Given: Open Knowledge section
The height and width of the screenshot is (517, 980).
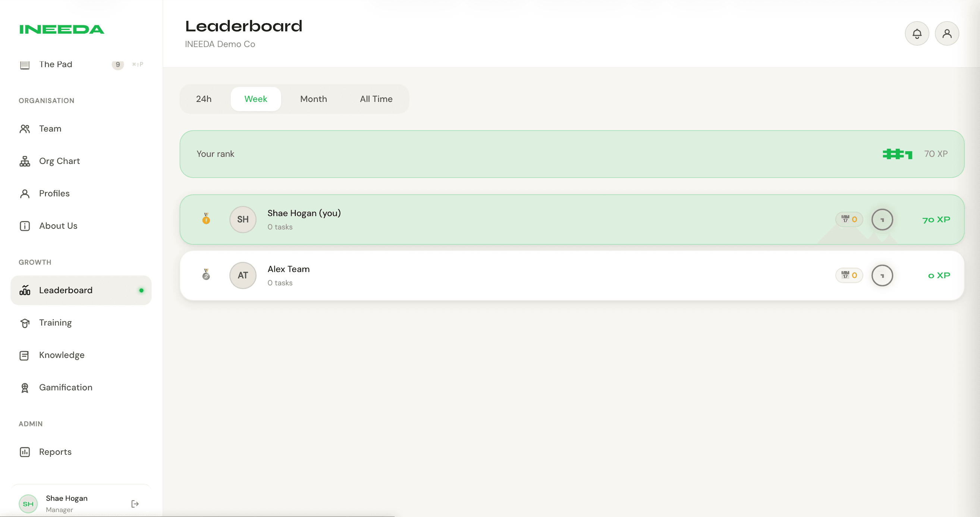Looking at the screenshot, I should tap(61, 355).
